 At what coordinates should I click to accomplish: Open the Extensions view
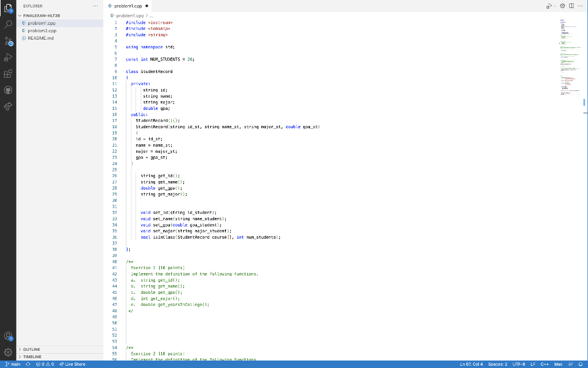click(x=8, y=73)
